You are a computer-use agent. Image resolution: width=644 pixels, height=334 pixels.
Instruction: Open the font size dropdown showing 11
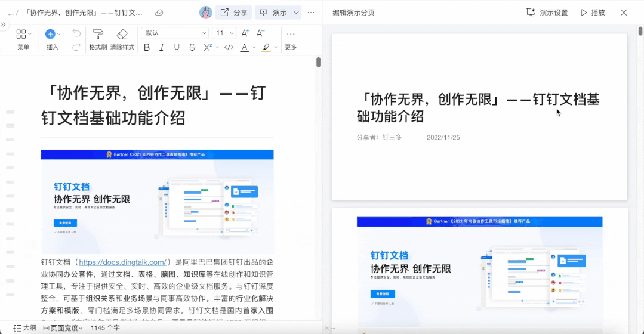[x=224, y=33]
